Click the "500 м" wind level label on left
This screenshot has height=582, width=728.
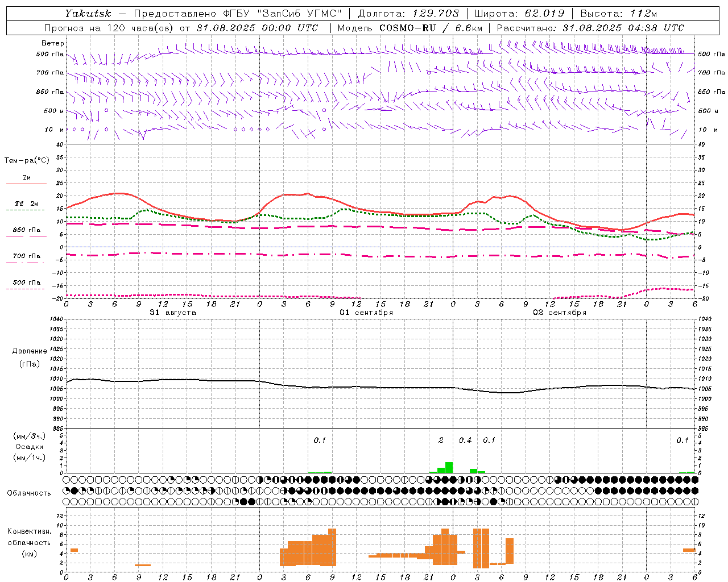[54, 111]
